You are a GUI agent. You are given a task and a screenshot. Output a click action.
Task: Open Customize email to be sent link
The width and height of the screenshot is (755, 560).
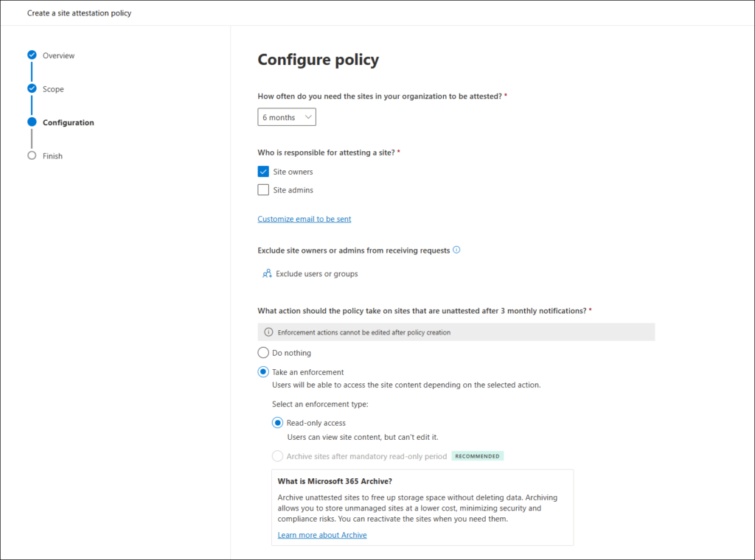pos(305,219)
